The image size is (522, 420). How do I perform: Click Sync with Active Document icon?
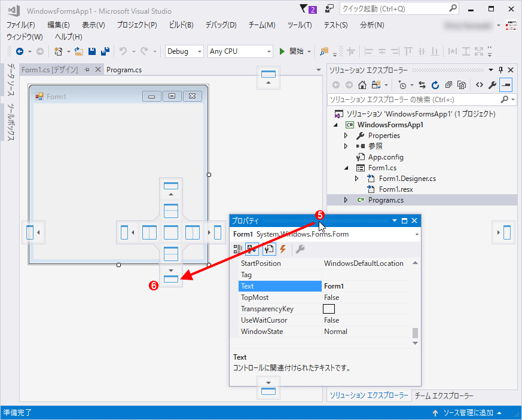point(422,85)
